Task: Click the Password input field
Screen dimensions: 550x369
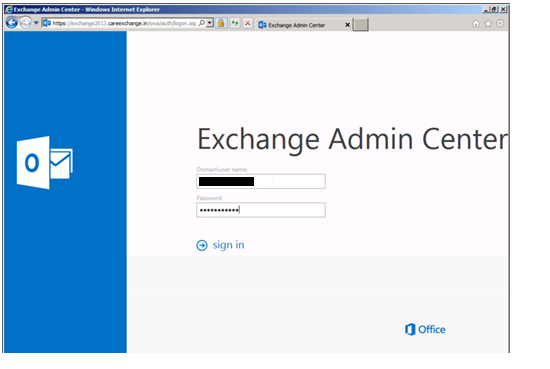Action: (x=261, y=210)
